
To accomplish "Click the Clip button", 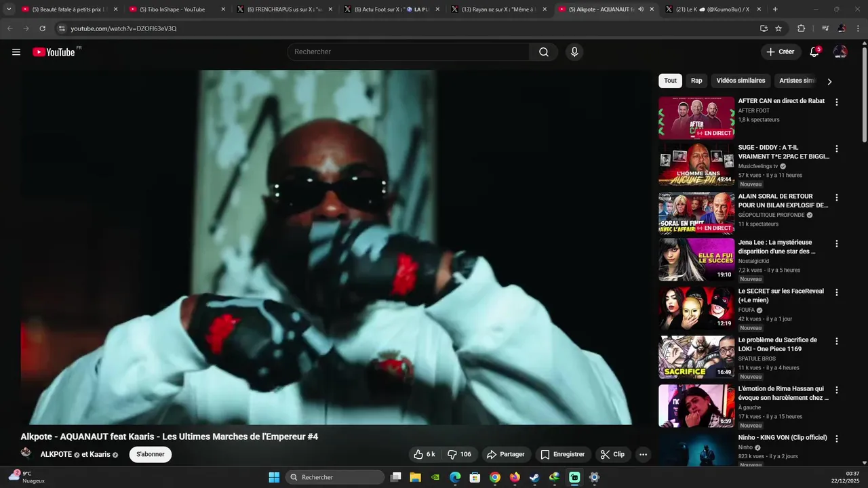I will [613, 454].
